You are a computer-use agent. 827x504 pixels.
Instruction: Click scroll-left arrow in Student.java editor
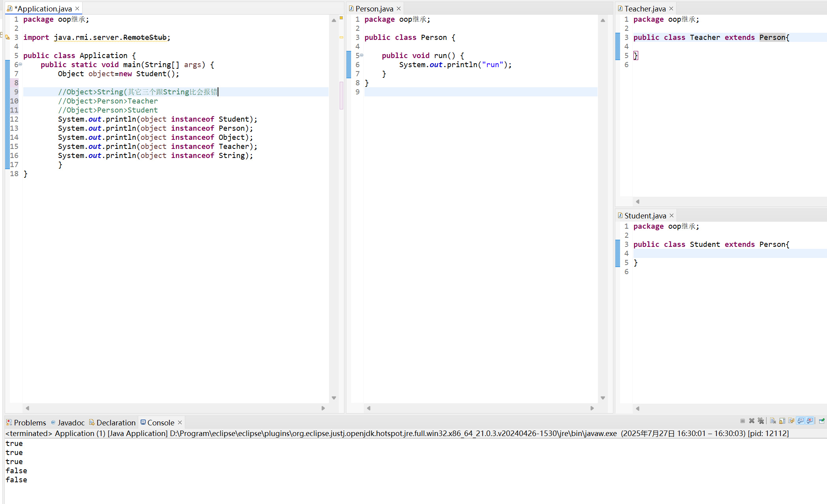click(637, 408)
